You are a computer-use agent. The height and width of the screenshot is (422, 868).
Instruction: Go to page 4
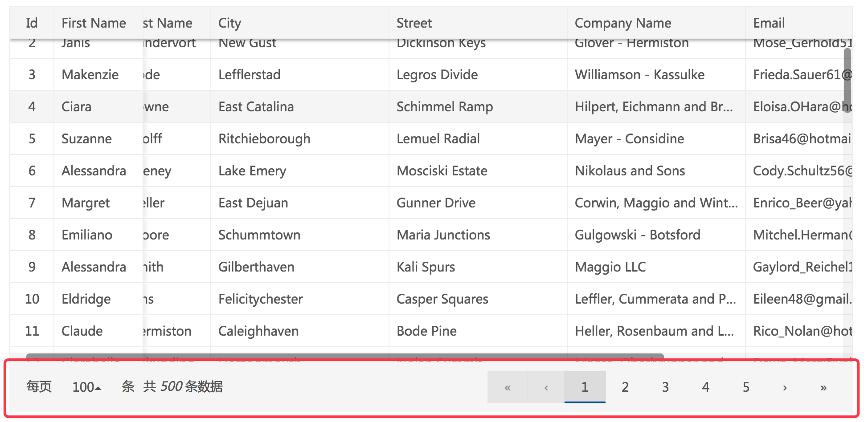pos(706,387)
